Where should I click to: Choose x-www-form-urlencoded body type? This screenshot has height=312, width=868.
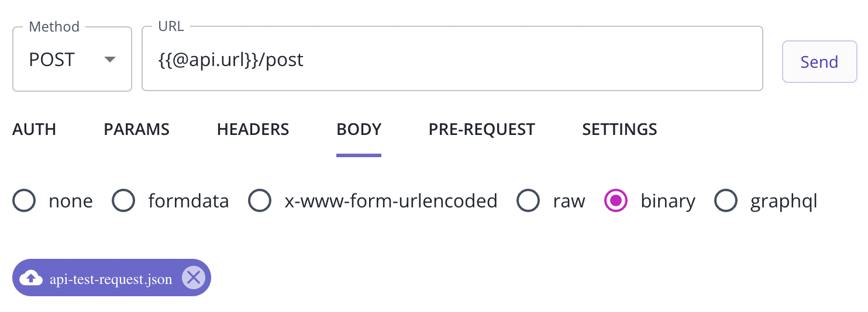(260, 202)
